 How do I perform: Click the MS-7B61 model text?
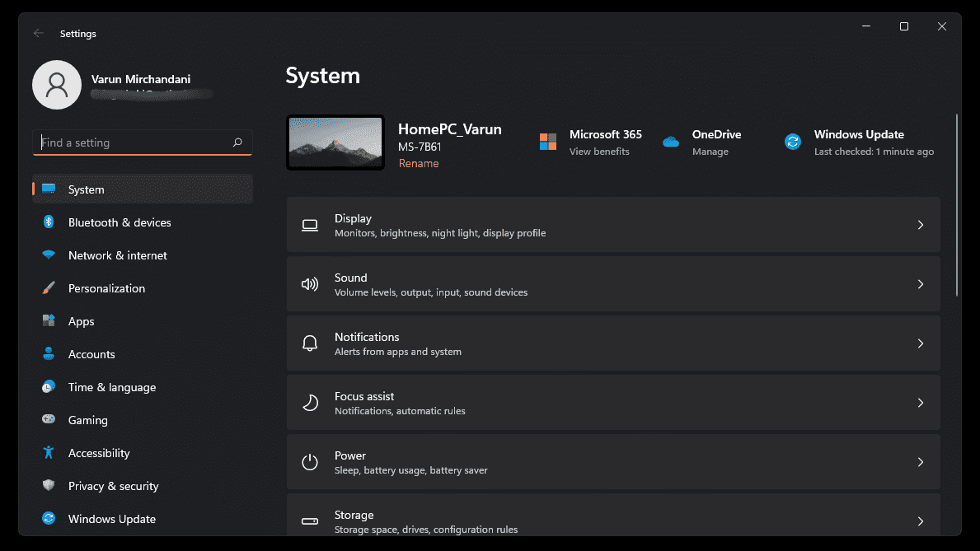point(420,147)
